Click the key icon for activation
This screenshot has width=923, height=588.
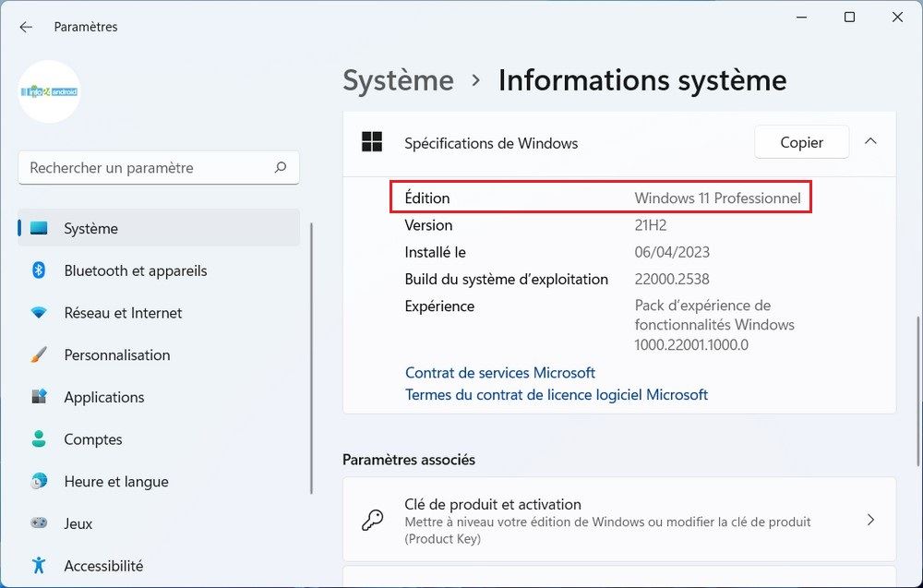tap(372, 521)
